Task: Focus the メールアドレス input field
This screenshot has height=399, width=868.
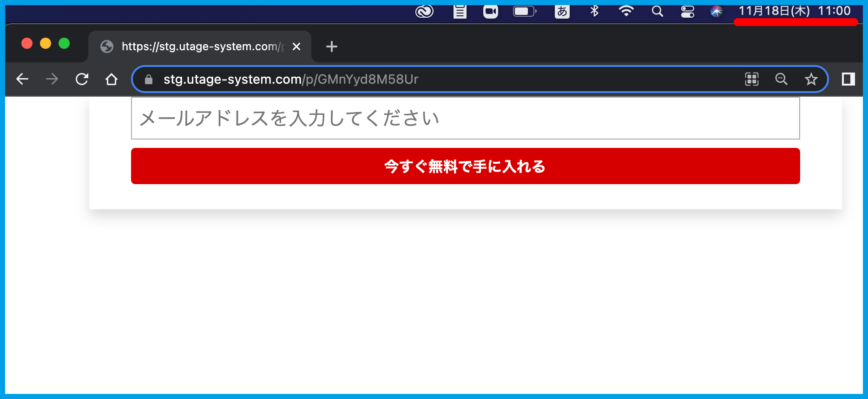Action: (x=465, y=118)
